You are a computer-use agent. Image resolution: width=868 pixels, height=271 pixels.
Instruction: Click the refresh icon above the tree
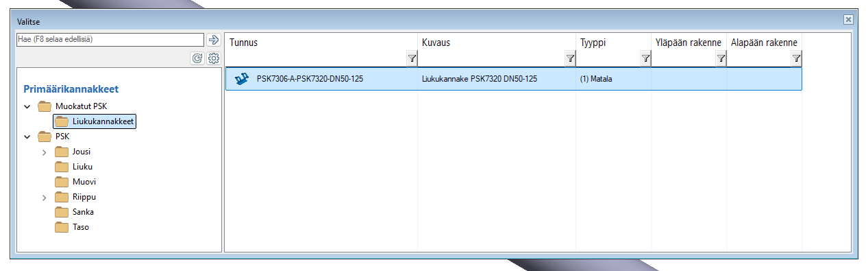point(197,58)
